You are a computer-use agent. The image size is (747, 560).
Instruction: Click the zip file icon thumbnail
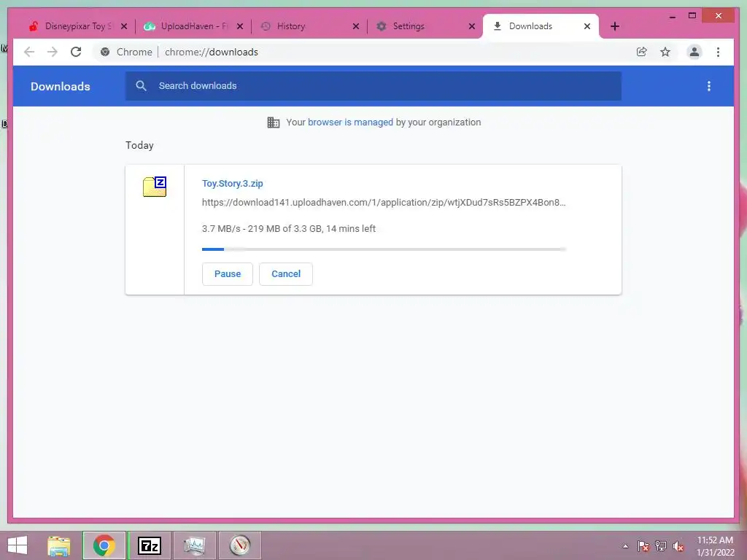pyautogui.click(x=155, y=186)
